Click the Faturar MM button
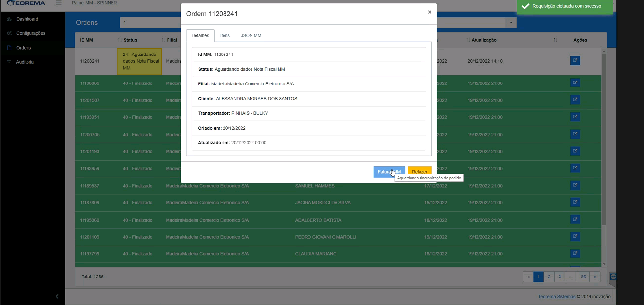 (x=389, y=172)
